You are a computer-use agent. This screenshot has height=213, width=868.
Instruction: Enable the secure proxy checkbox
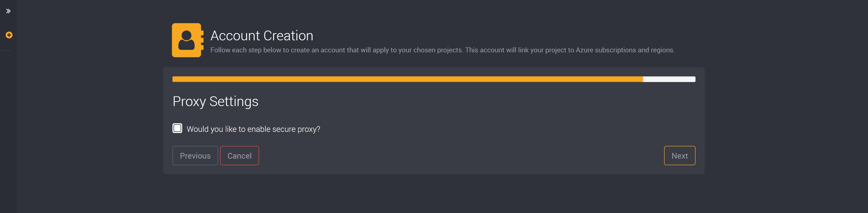177,128
